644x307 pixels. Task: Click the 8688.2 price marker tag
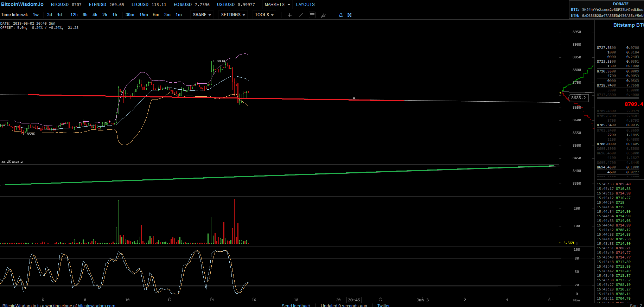(579, 98)
